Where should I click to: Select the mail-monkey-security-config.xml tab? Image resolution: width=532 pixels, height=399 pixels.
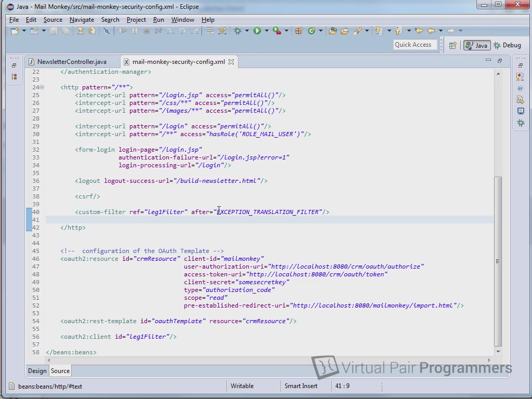tap(179, 62)
